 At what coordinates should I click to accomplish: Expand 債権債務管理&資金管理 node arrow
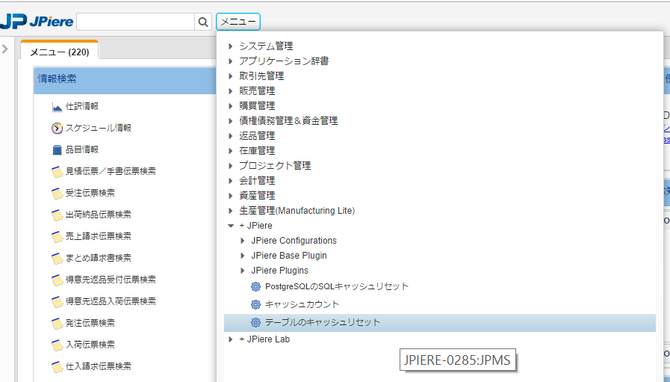click(x=231, y=121)
